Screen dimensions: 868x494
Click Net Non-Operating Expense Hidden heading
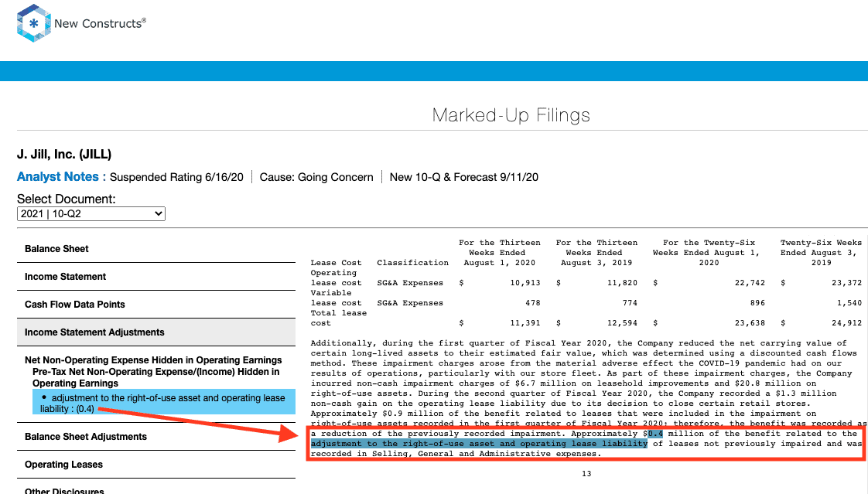[153, 360]
